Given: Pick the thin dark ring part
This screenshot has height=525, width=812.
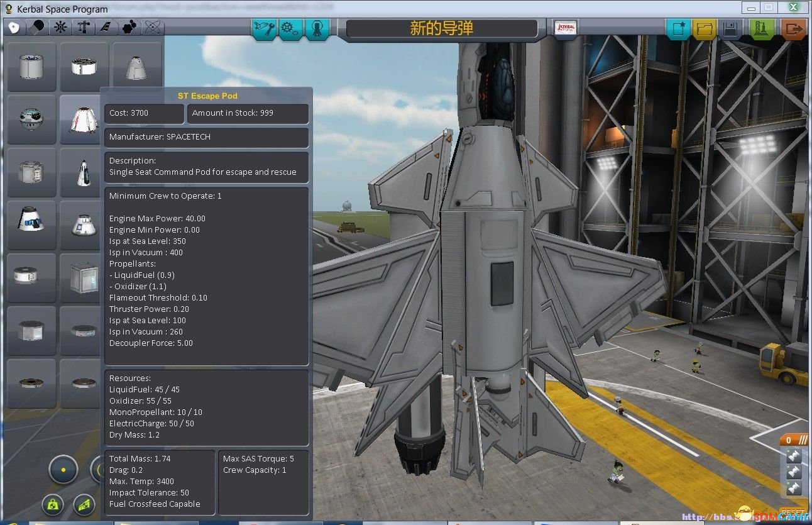Looking at the screenshot, I should tap(31, 383).
